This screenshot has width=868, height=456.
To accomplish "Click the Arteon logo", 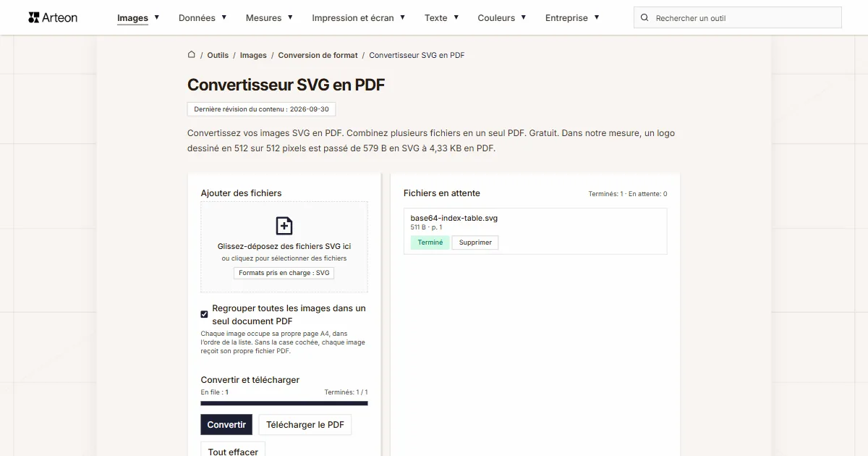I will pyautogui.click(x=53, y=17).
